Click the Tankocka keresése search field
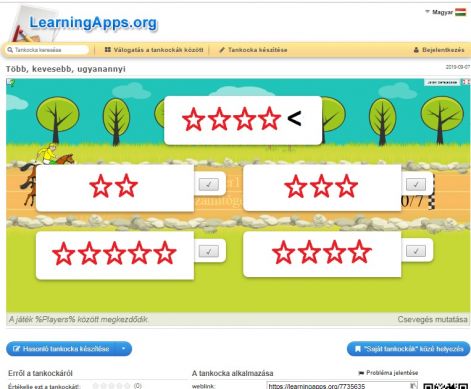 (x=47, y=50)
